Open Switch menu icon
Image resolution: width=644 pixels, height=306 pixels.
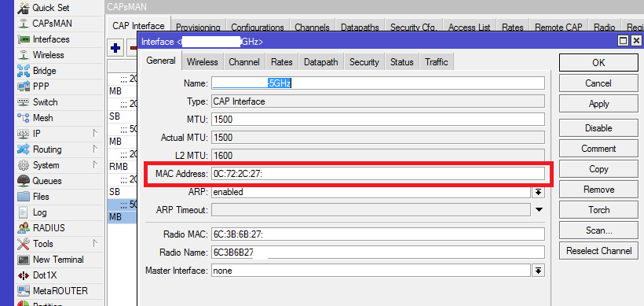tap(24, 102)
